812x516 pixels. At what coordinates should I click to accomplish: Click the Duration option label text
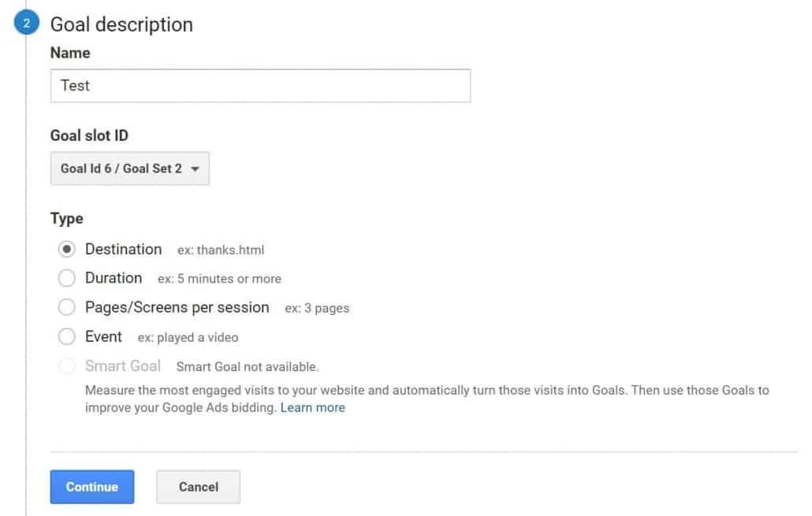pyautogui.click(x=114, y=278)
